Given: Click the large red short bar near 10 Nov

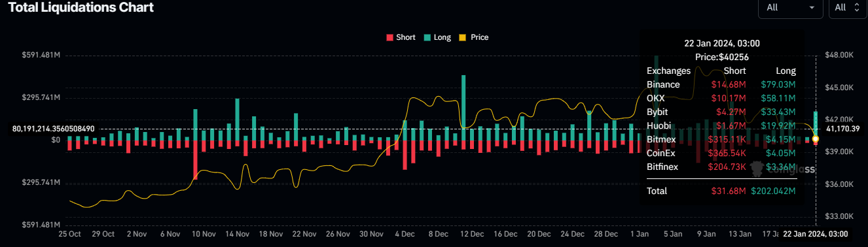Looking at the screenshot, I should (195, 159).
